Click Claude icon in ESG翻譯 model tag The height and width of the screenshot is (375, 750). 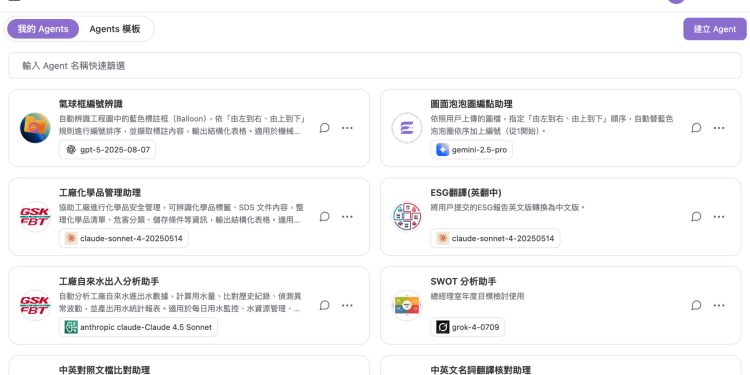click(442, 238)
